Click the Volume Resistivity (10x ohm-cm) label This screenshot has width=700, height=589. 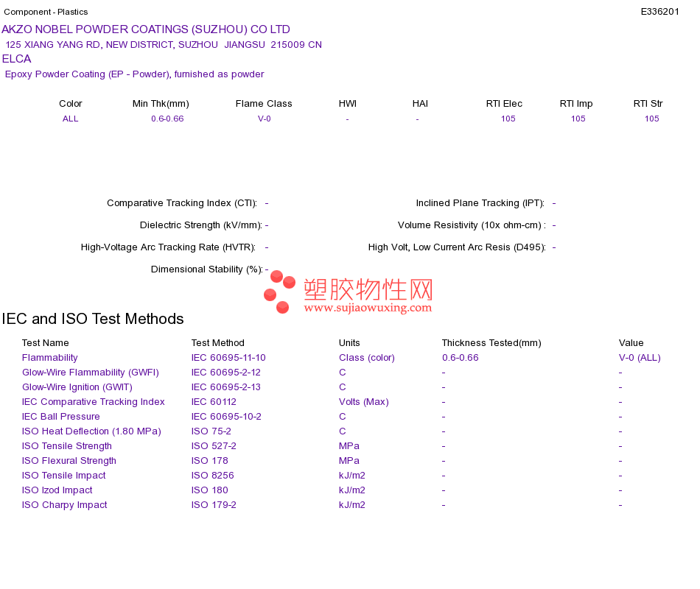[x=472, y=225]
